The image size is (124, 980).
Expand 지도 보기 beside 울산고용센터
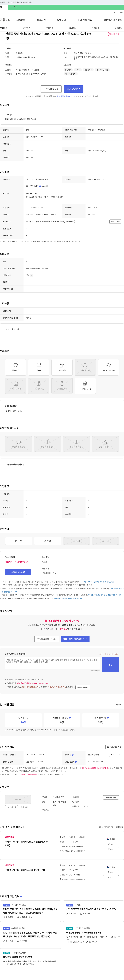[x=115, y=755]
